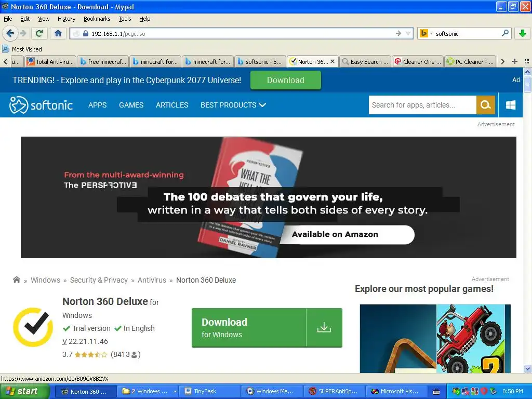Click the page scrollbar up arrow
532x399 pixels.
point(527,72)
